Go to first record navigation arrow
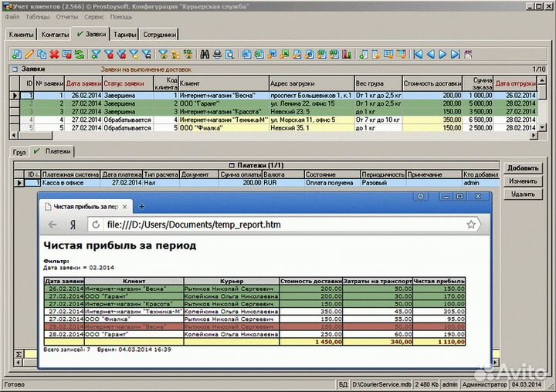 click(419, 54)
